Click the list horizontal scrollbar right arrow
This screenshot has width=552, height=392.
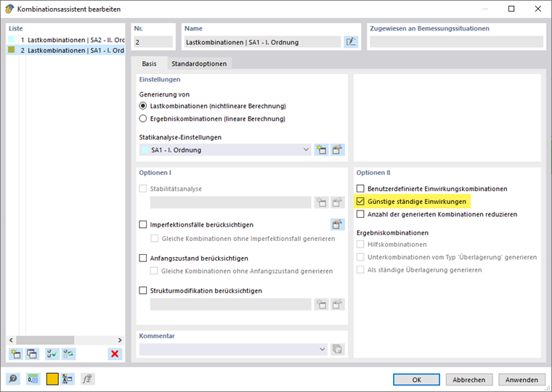pos(120,340)
